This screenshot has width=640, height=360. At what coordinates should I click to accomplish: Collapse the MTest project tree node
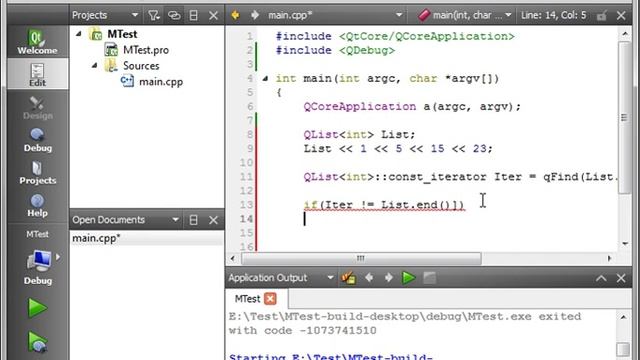coord(79,34)
